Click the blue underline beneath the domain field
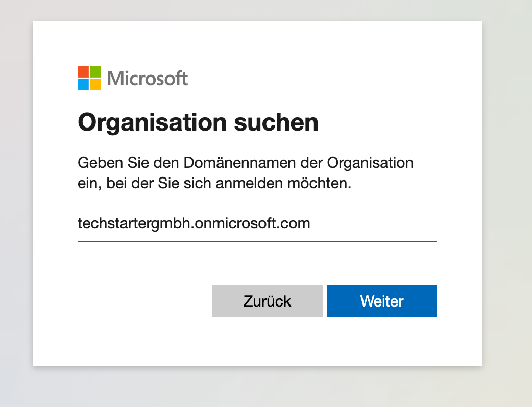The image size is (532, 407). [x=257, y=241]
